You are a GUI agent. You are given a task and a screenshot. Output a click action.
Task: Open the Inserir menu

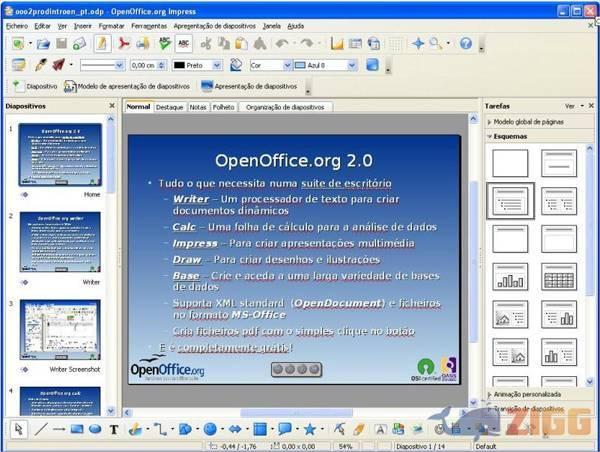(83, 26)
